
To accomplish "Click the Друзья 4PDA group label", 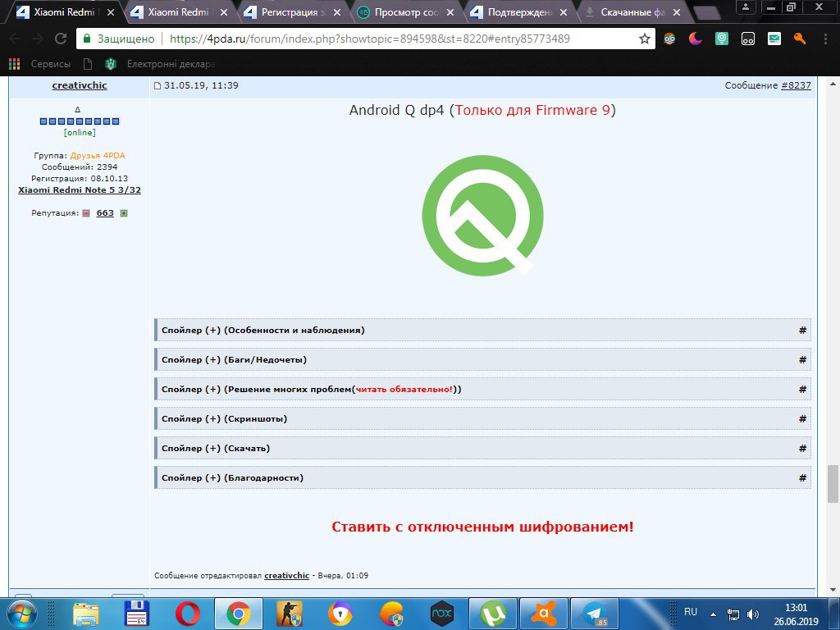I will [98, 155].
